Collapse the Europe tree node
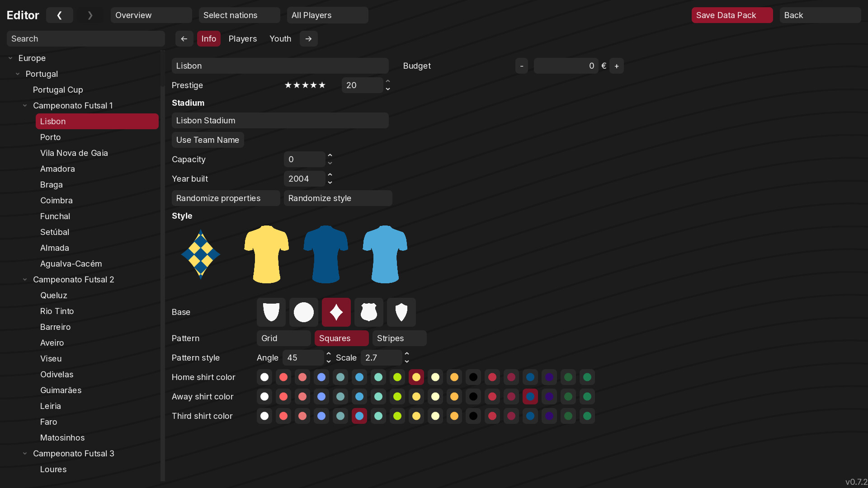This screenshot has height=488, width=868. (10, 58)
